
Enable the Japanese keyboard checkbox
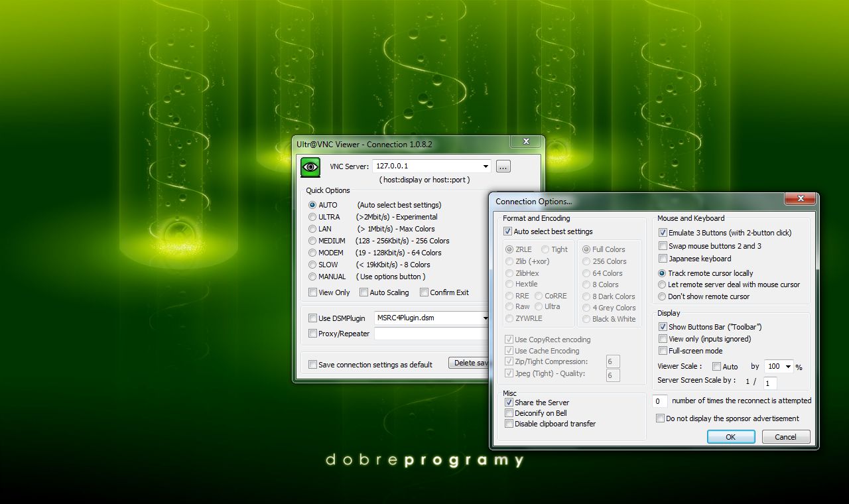[x=663, y=259]
